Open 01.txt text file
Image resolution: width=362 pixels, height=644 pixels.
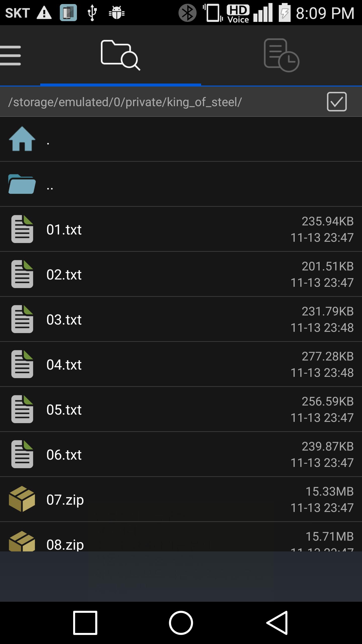point(64,229)
